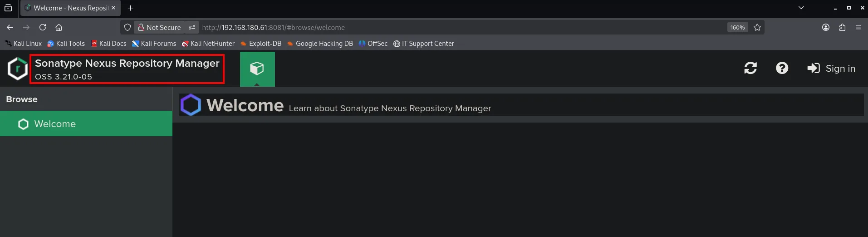Click the blue hexagon icon beside Welcome heading

click(x=191, y=105)
